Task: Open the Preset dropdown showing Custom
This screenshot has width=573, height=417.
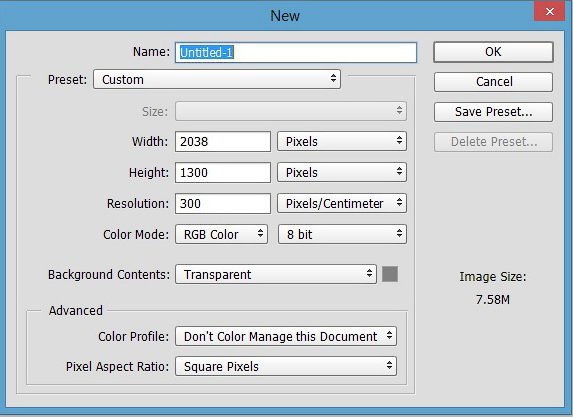Action: [x=217, y=79]
